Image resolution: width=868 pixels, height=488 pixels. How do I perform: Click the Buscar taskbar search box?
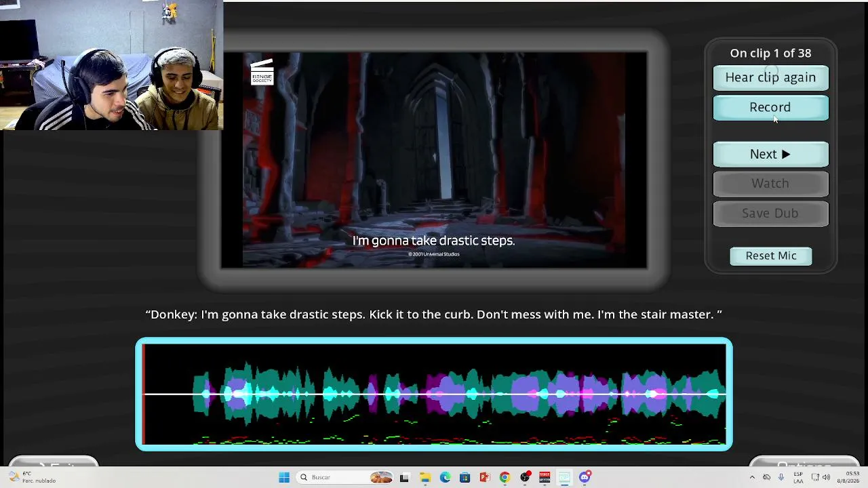[346, 477]
